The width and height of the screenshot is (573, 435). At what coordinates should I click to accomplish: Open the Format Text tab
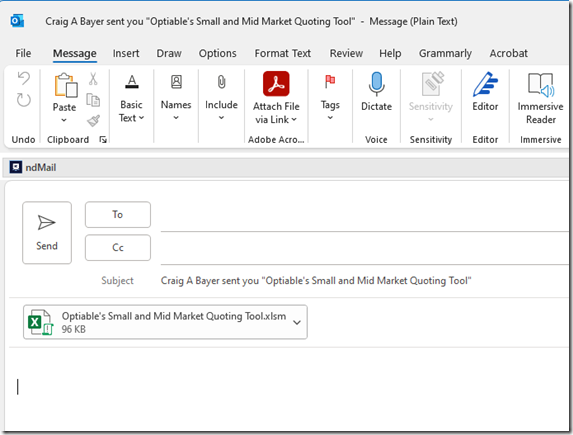pos(282,53)
